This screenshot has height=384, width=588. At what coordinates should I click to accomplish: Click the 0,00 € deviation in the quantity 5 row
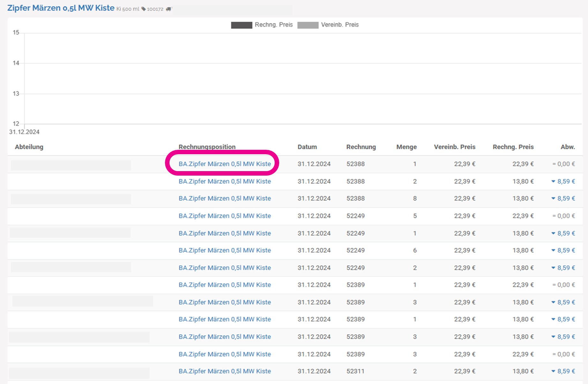coord(566,216)
